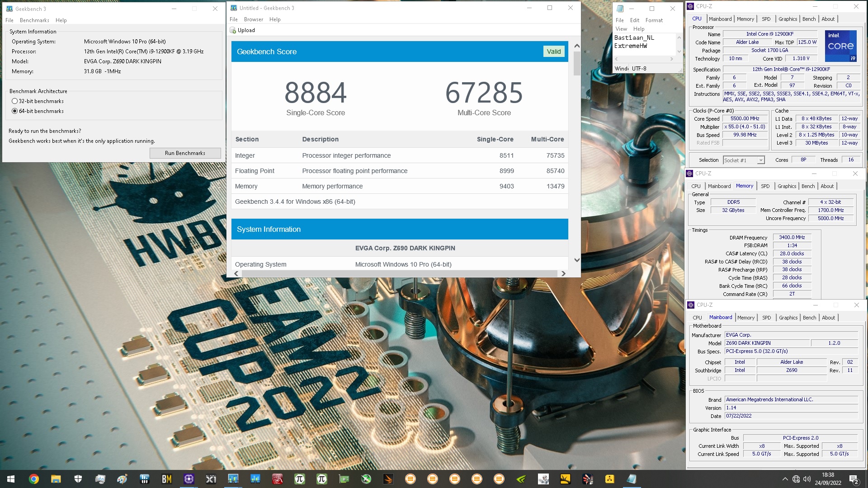Click the X1 taskbar icon
The height and width of the screenshot is (488, 868).
tap(211, 479)
